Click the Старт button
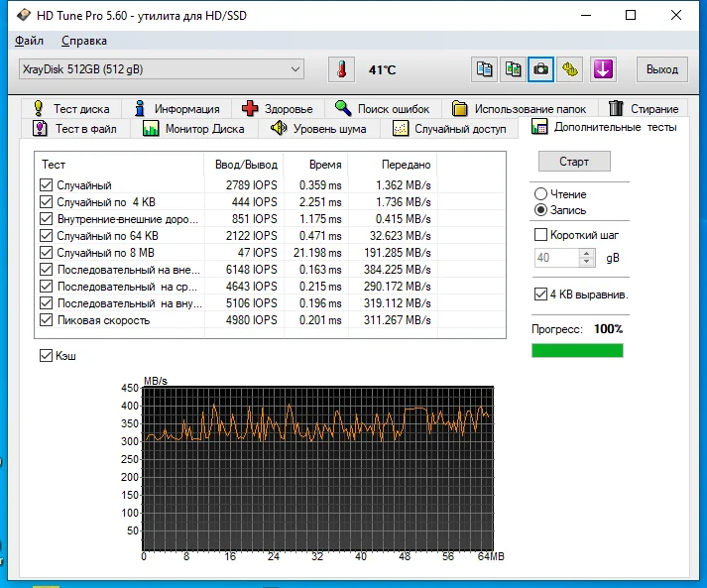 (574, 162)
